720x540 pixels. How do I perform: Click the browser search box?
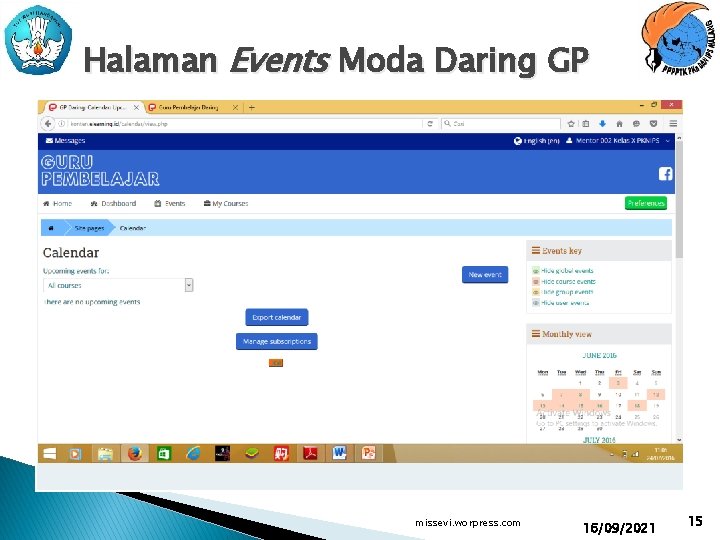pos(501,124)
